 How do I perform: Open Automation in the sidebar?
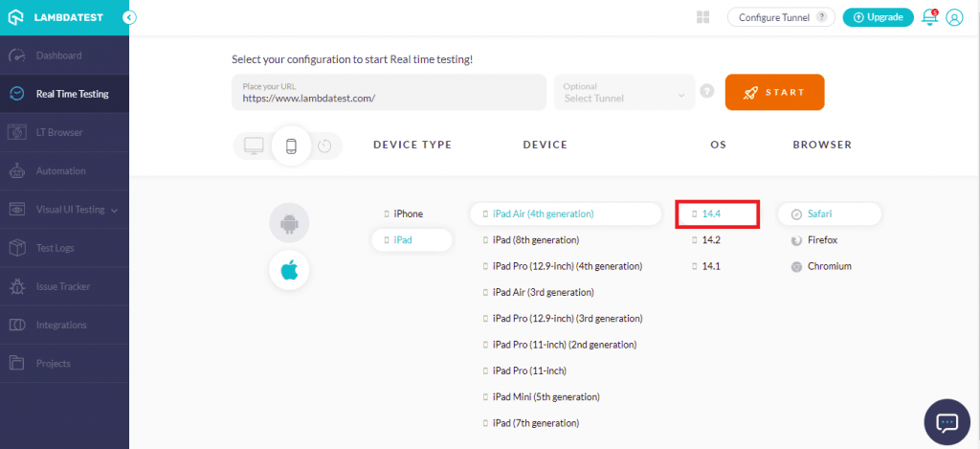tap(60, 171)
